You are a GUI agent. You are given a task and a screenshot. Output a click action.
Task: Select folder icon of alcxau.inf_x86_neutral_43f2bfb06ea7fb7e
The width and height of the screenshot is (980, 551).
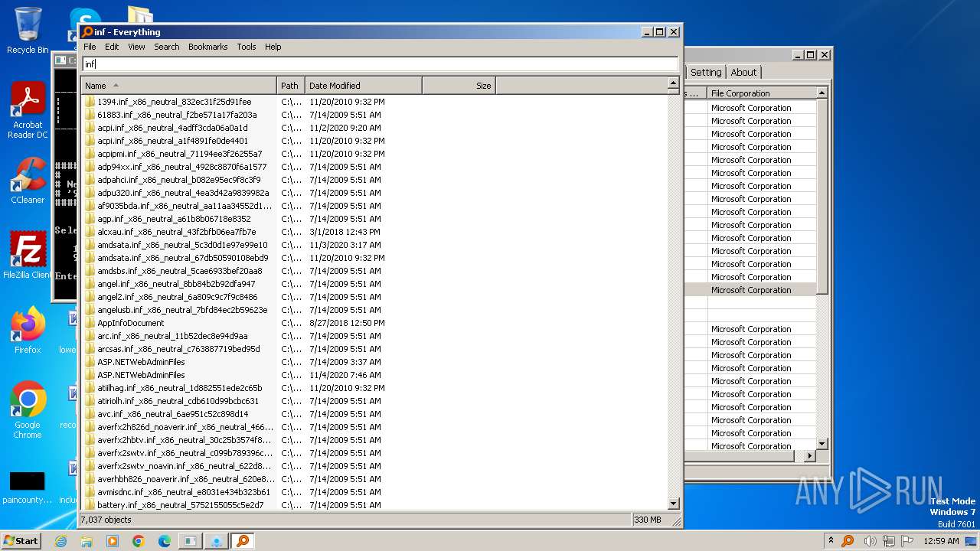click(x=90, y=232)
